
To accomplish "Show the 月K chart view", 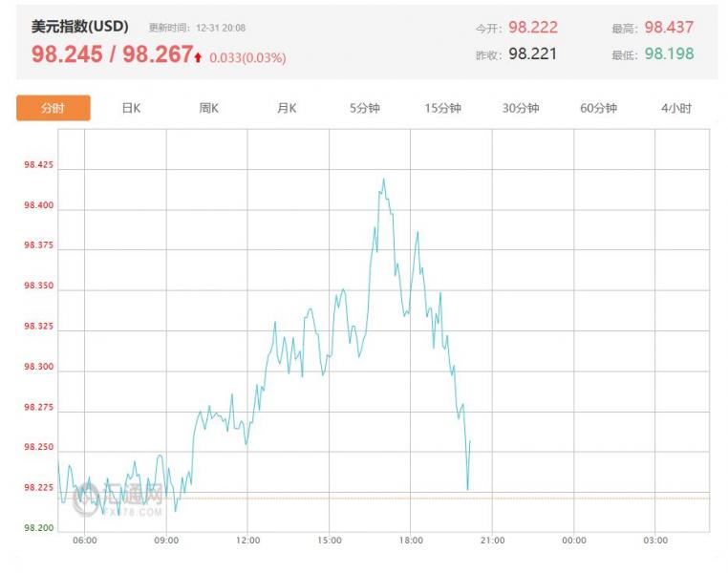I will (x=287, y=108).
